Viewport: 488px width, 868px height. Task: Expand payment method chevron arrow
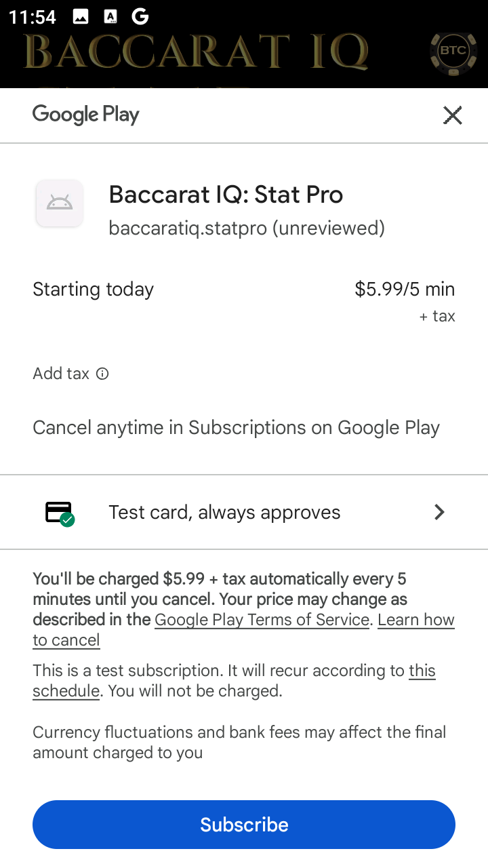pyautogui.click(x=439, y=512)
